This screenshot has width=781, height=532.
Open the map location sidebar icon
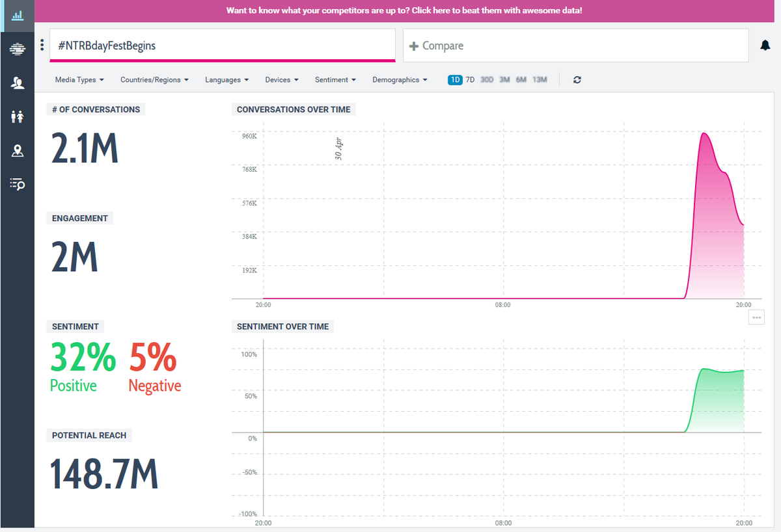click(x=18, y=151)
